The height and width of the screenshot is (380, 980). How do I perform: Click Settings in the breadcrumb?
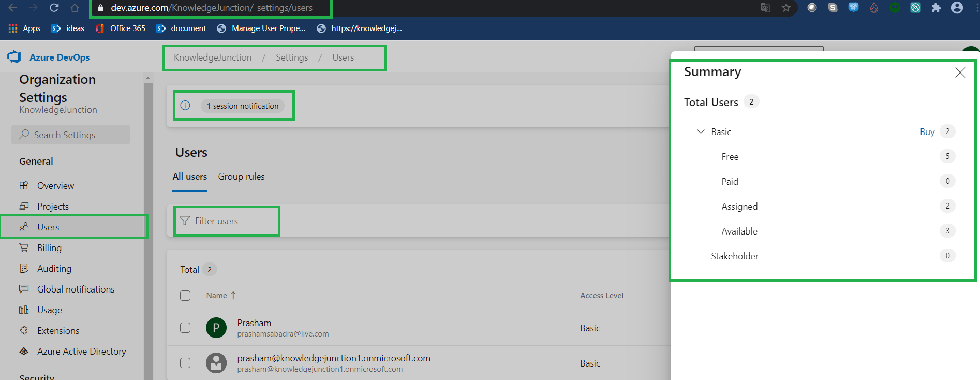[x=292, y=57]
